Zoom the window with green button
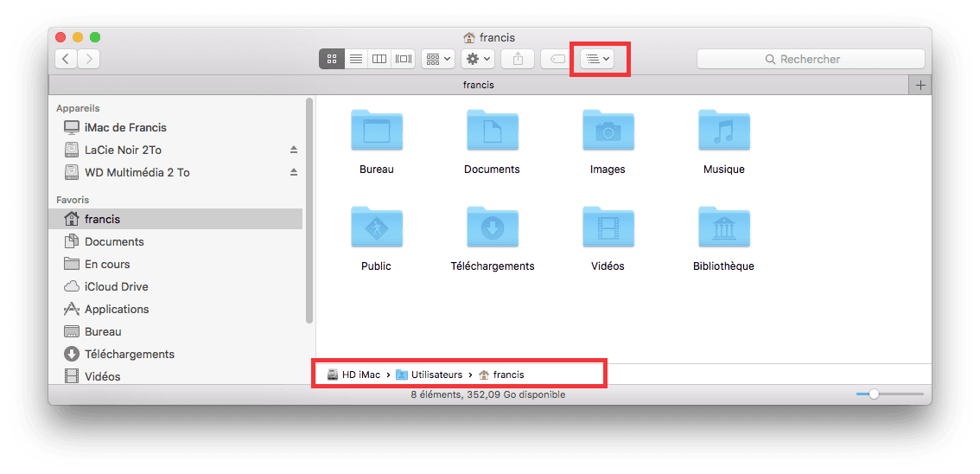The width and height of the screenshot is (980, 474). click(95, 37)
